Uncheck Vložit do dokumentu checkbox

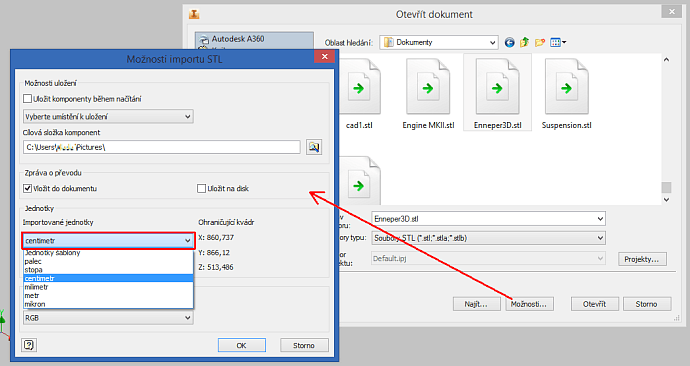click(28, 188)
